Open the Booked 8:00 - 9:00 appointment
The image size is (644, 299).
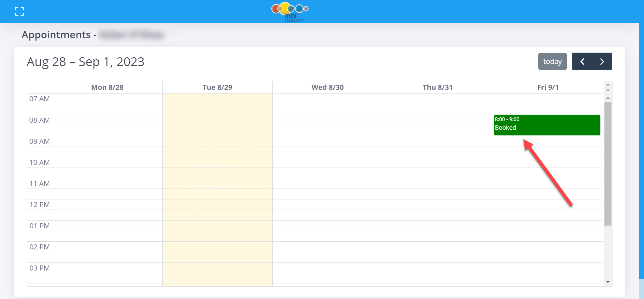[547, 125]
